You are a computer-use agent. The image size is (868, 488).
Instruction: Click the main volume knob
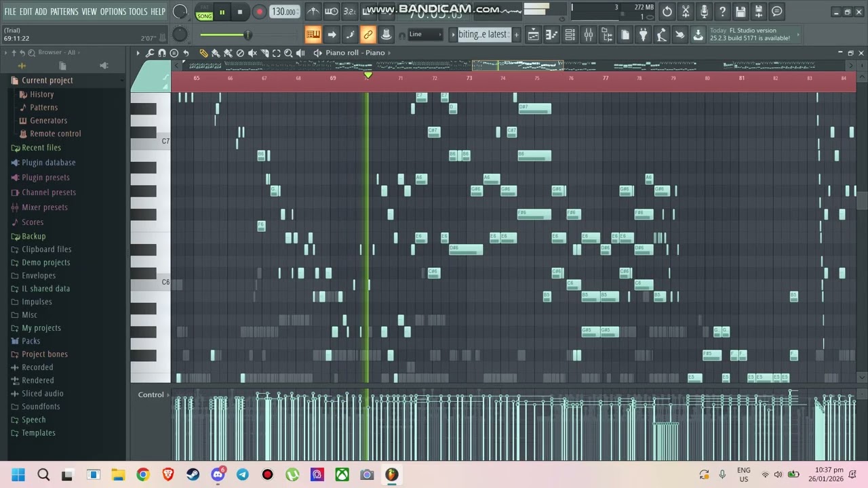click(180, 12)
